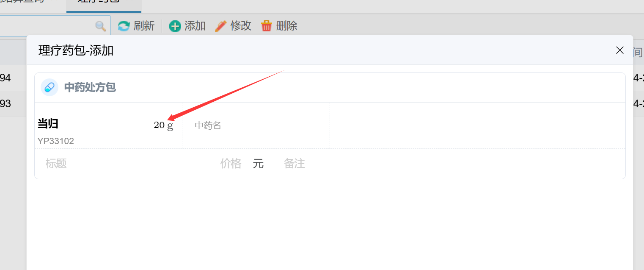Screen dimensions: 644x270
Task: Focus the 中药名 herb name field
Action: 256,125
